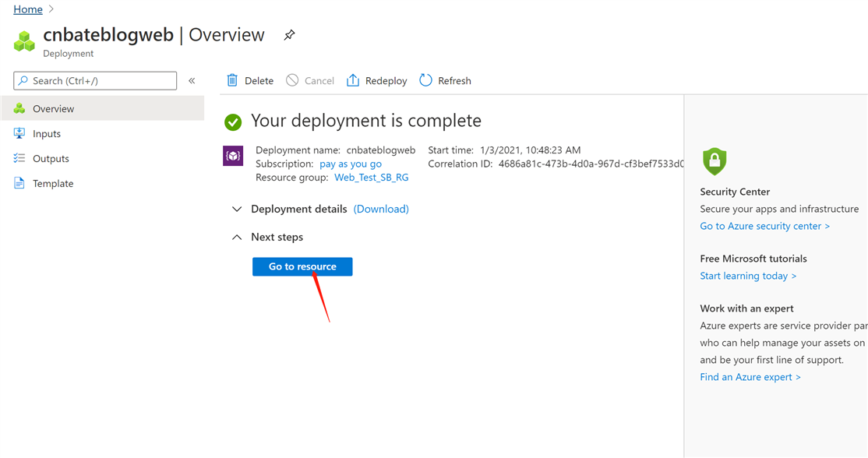Collapse the Next steps section

pos(237,238)
